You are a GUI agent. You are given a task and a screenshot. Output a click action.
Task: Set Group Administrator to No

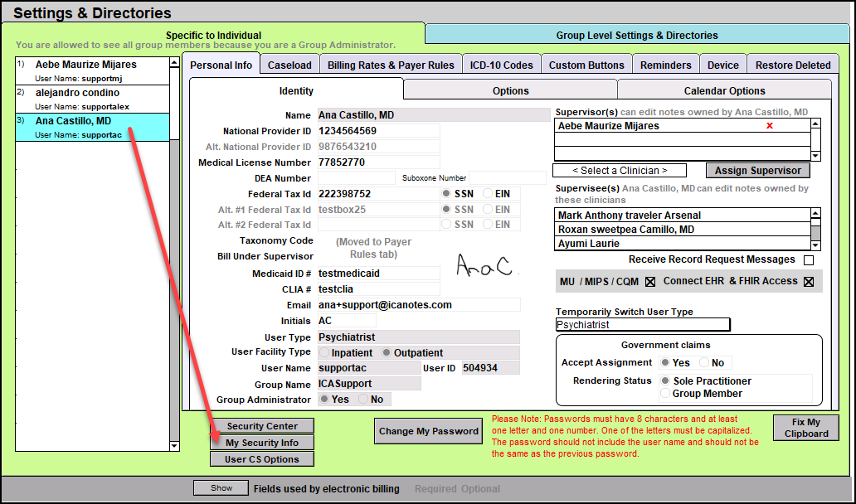coord(364,400)
